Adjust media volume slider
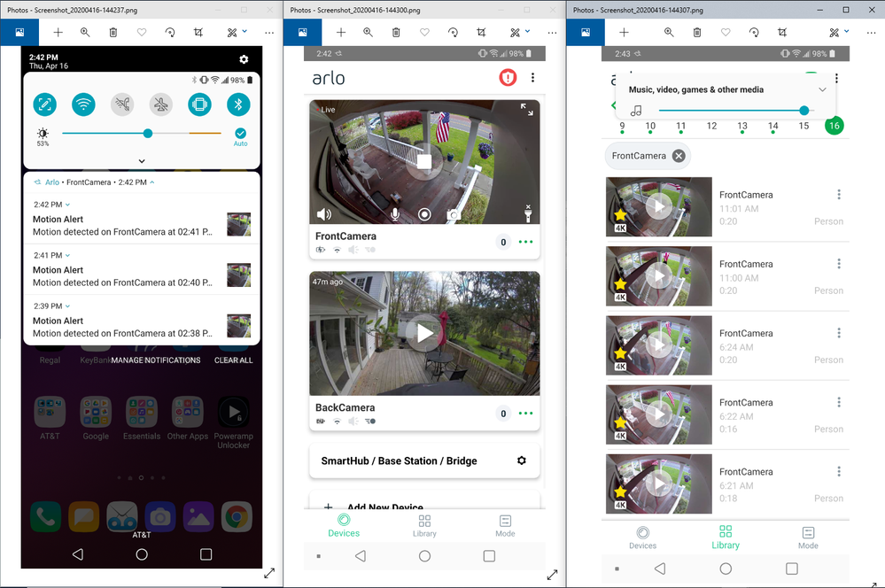The height and width of the screenshot is (588, 885). [804, 111]
